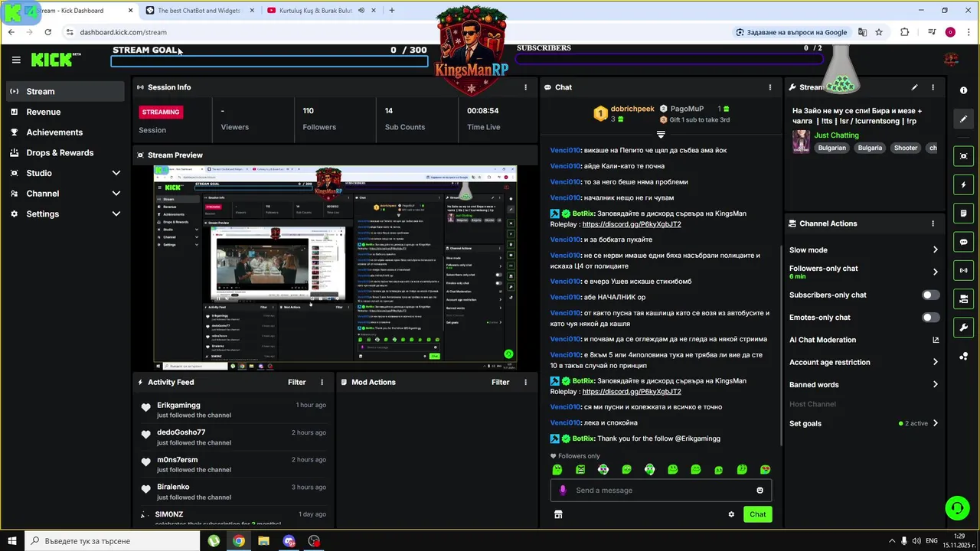Open the chat settings gear icon

[x=731, y=514]
